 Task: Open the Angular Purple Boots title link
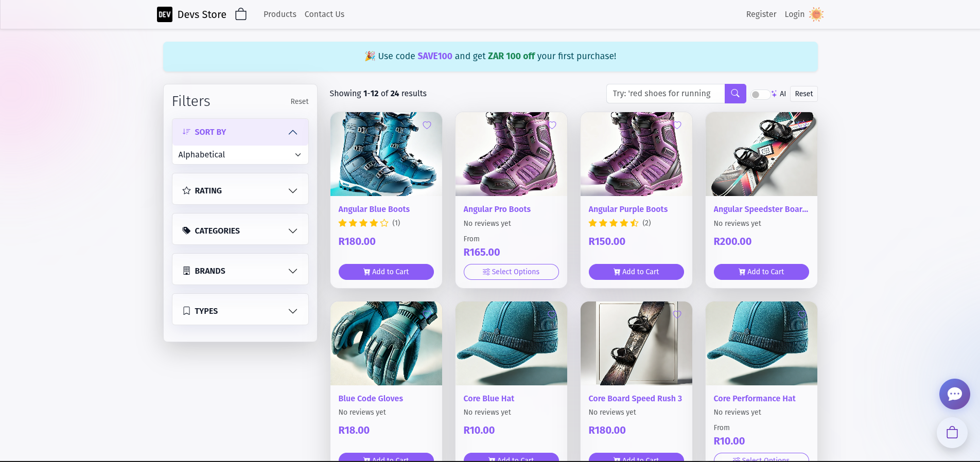click(x=628, y=209)
